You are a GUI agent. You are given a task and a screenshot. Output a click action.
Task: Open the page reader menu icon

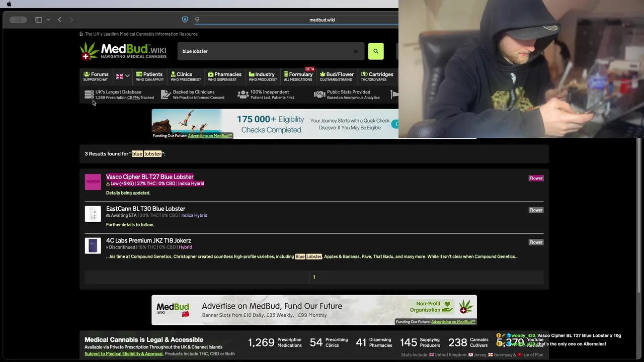(197, 20)
